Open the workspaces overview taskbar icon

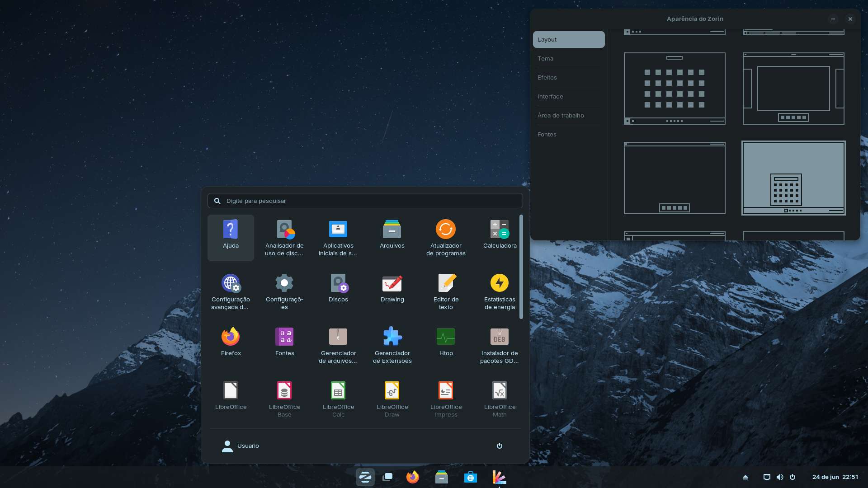point(387,477)
